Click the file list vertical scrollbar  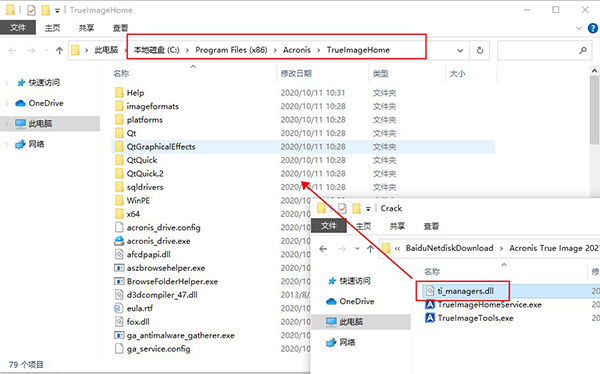tap(595, 109)
